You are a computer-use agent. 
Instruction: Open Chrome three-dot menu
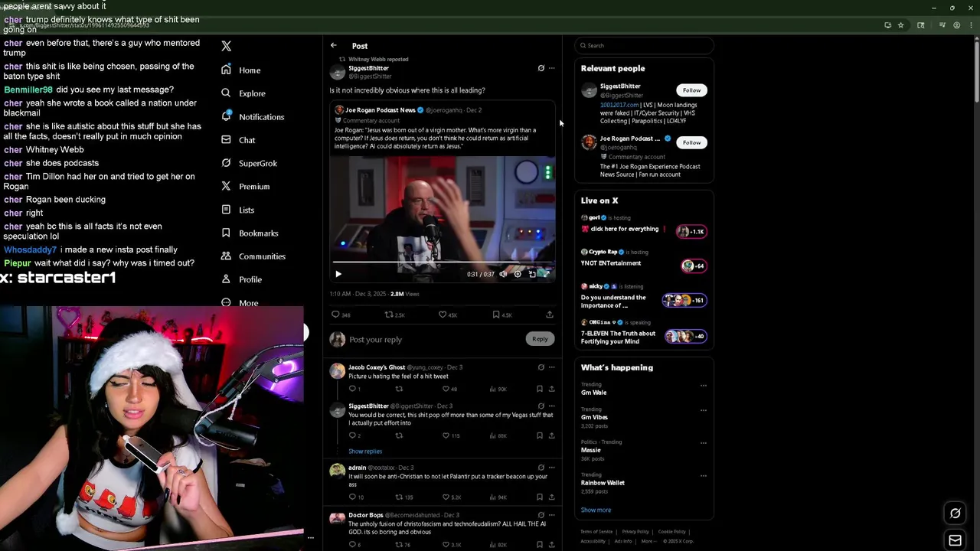click(x=970, y=25)
